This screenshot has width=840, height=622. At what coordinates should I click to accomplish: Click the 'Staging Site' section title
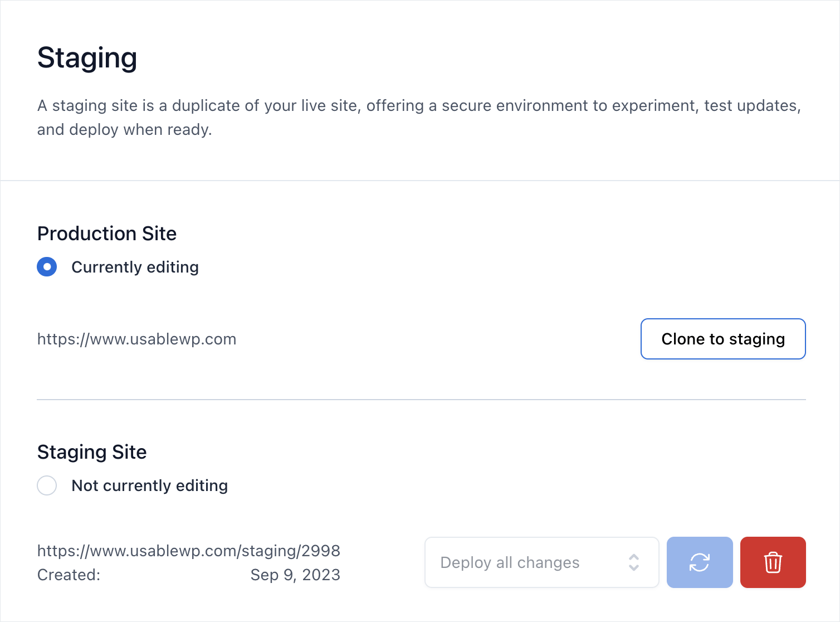(92, 452)
